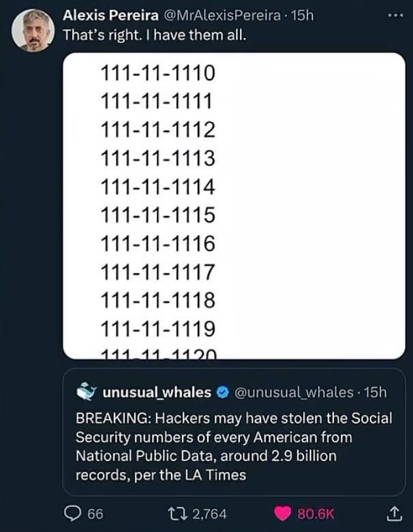This screenshot has width=413, height=532.
Task: Open Alexis Pereira display name link
Action: point(110,15)
